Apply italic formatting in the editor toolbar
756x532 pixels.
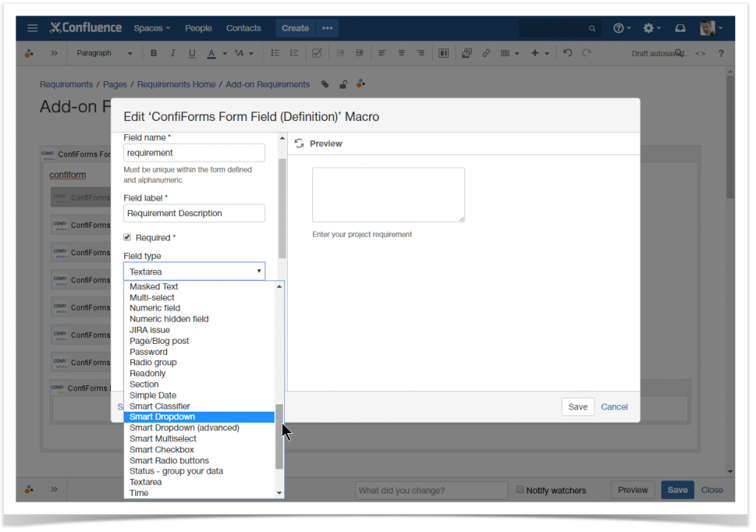tap(173, 52)
